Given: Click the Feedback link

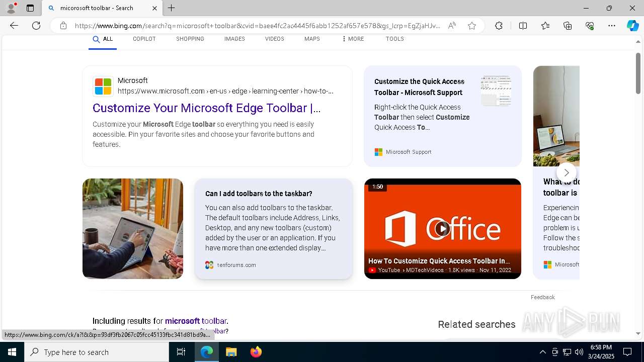Looking at the screenshot, I should pos(543,297).
